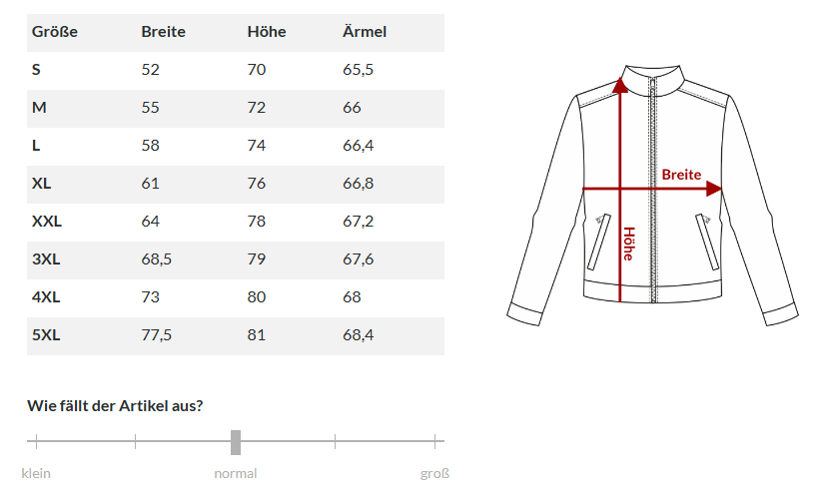Click the 4XL width value 73

coord(150,297)
